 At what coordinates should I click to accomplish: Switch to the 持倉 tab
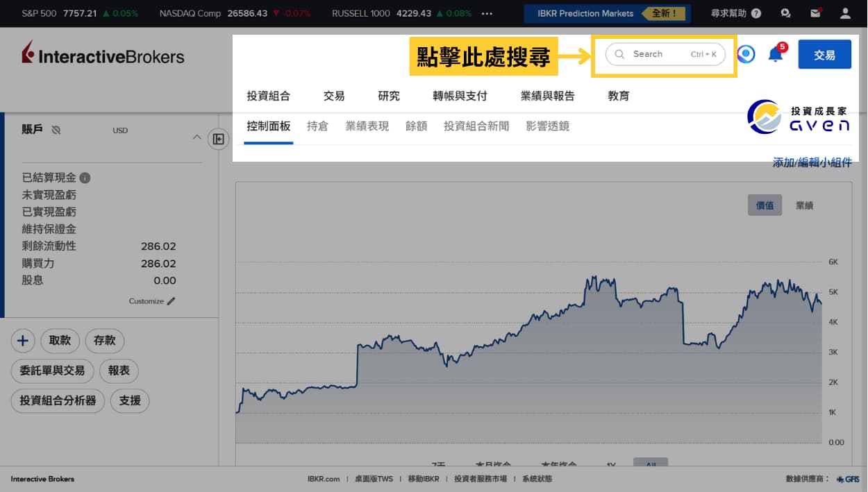(x=317, y=126)
